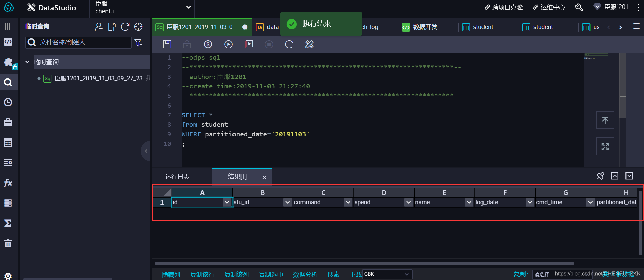Collapse the left panel with arrow handle

coord(146,151)
